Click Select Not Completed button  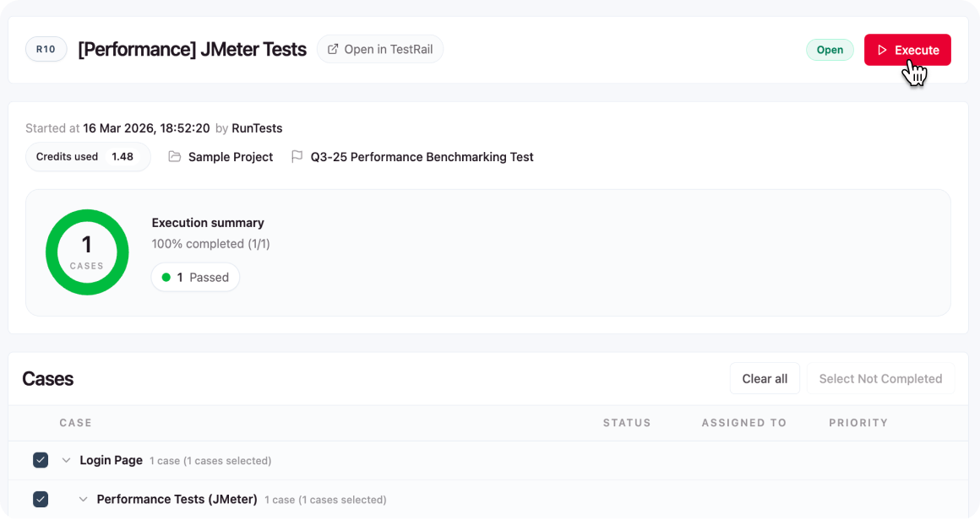tap(880, 378)
